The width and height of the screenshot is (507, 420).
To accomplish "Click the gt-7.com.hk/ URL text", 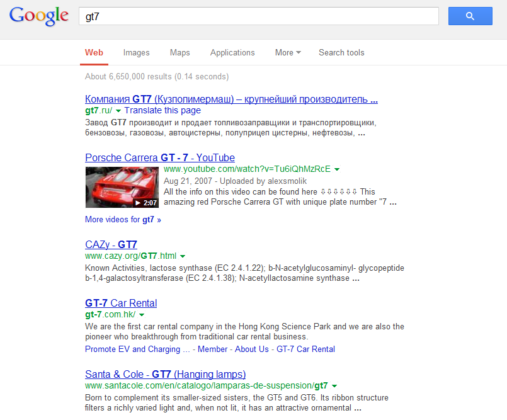I will click(x=110, y=314).
